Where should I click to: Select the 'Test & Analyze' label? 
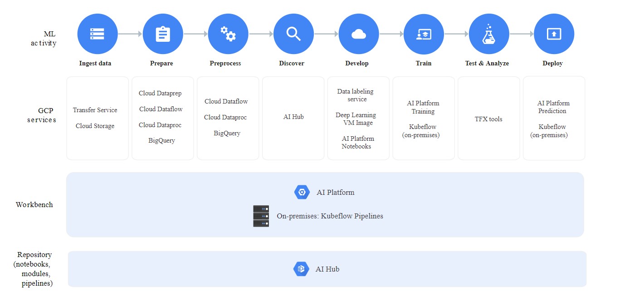pos(487,64)
